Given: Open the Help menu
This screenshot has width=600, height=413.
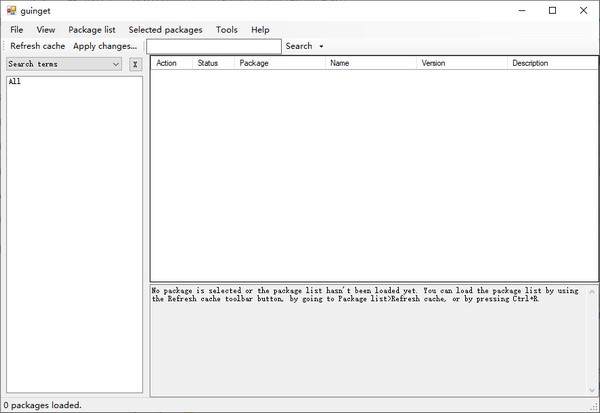Looking at the screenshot, I should 260,30.
